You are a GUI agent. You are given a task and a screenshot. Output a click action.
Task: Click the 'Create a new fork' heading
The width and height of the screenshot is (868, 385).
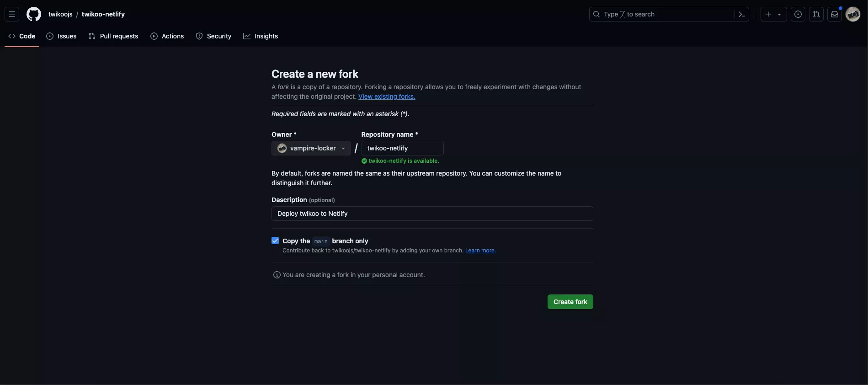pyautogui.click(x=314, y=74)
